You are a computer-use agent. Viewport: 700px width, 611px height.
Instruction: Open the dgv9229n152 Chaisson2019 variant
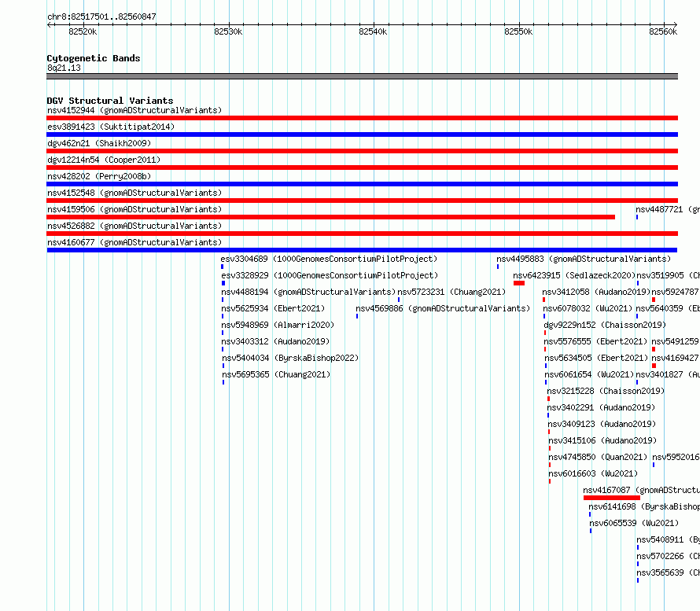[605, 325]
